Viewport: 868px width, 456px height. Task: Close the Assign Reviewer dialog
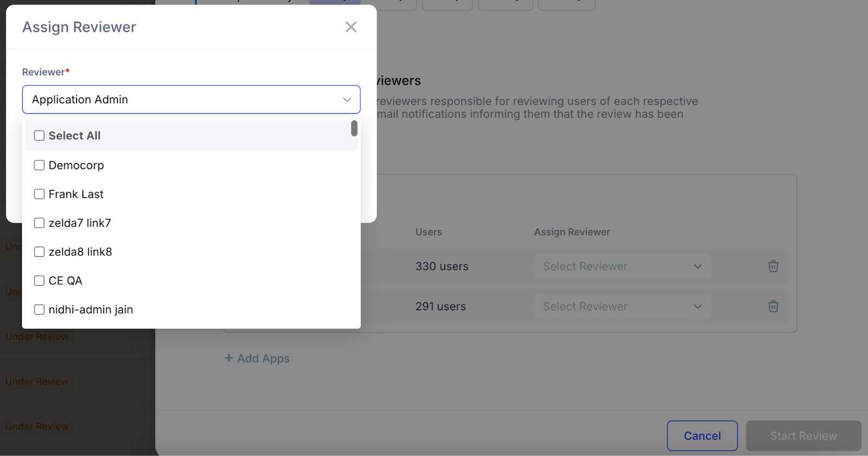(351, 27)
